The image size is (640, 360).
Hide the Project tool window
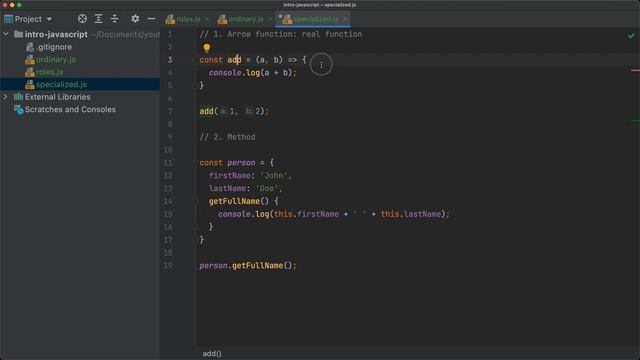click(151, 19)
